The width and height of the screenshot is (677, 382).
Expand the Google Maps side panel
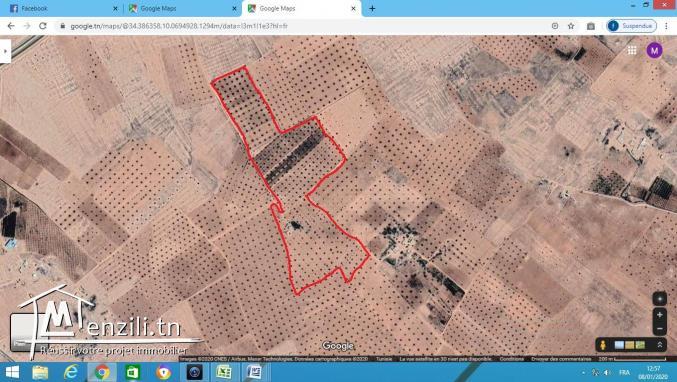[5, 51]
